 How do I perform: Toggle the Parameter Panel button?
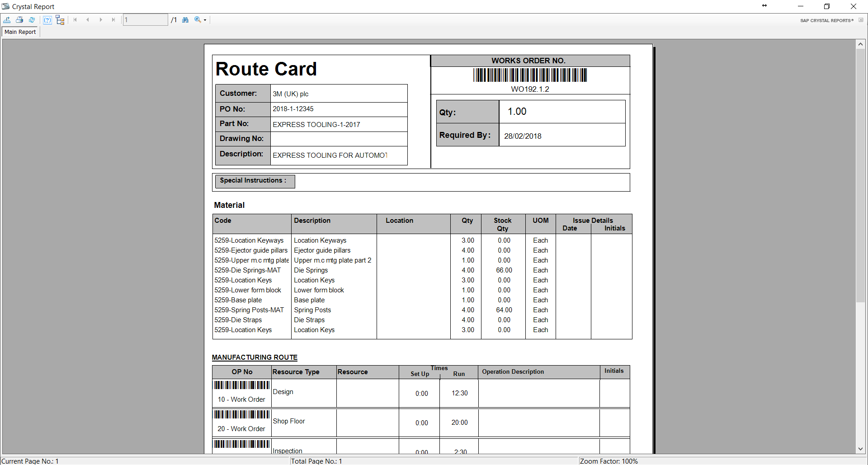[x=47, y=20]
